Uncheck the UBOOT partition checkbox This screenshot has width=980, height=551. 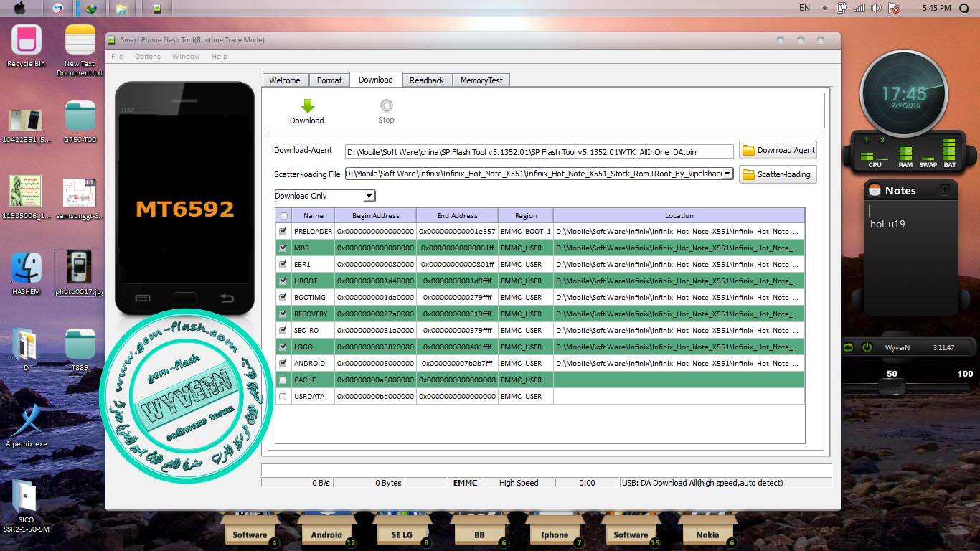tap(283, 281)
